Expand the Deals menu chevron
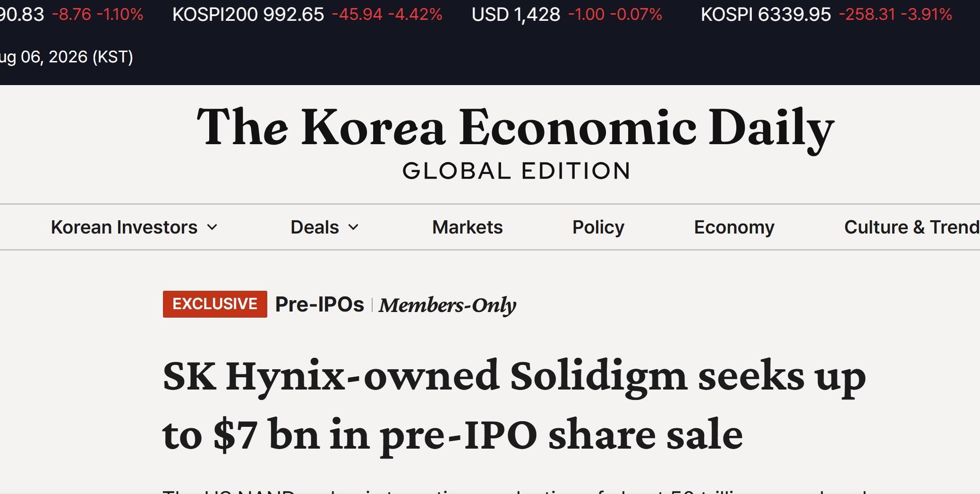This screenshot has width=980, height=494. (353, 227)
